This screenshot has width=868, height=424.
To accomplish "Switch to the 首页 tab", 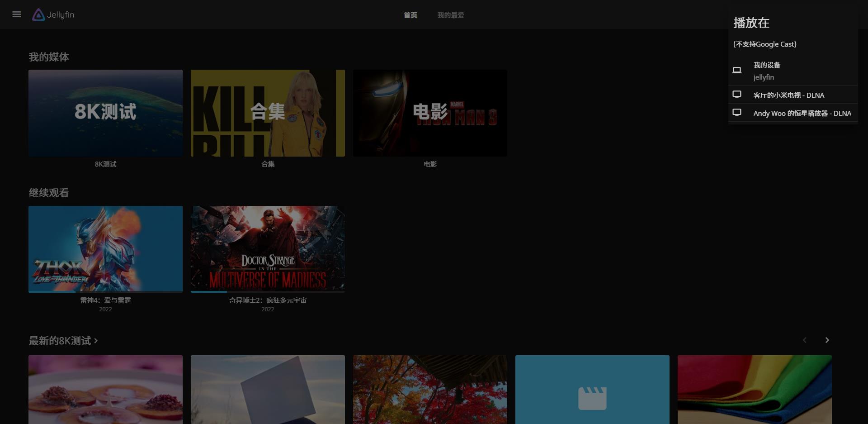I will coord(410,15).
